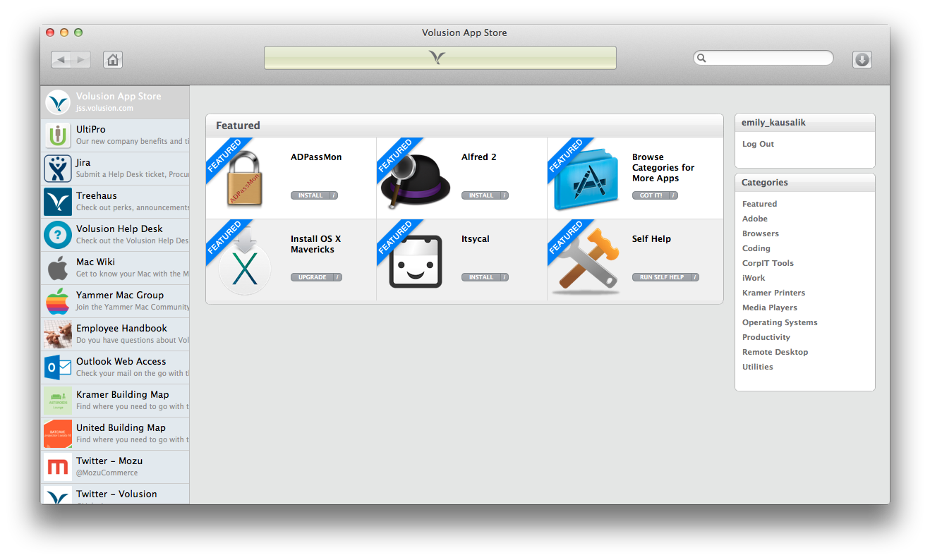Show Itsycal info via the i button
This screenshot has height=560, width=930.
pyautogui.click(x=505, y=277)
